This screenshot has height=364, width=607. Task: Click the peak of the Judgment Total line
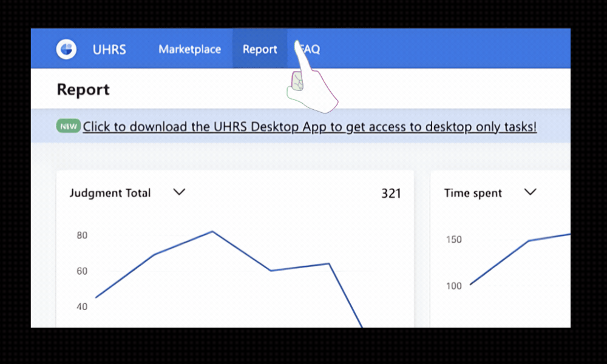(x=212, y=232)
